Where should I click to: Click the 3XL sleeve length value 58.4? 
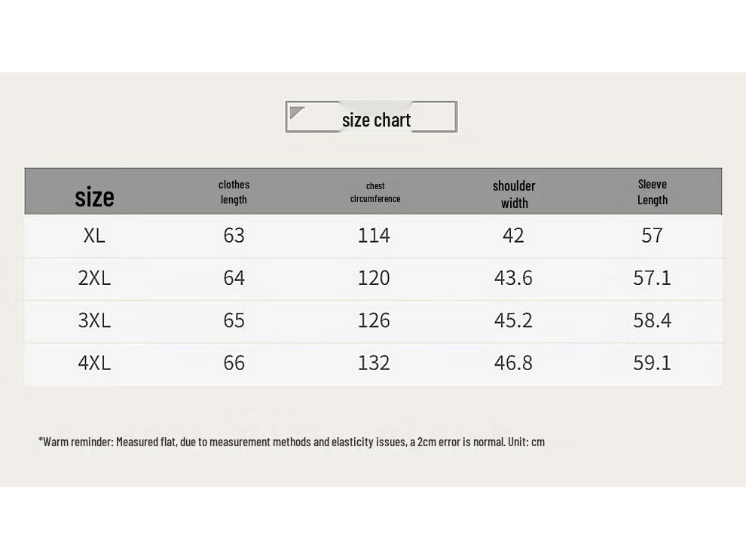(x=652, y=320)
